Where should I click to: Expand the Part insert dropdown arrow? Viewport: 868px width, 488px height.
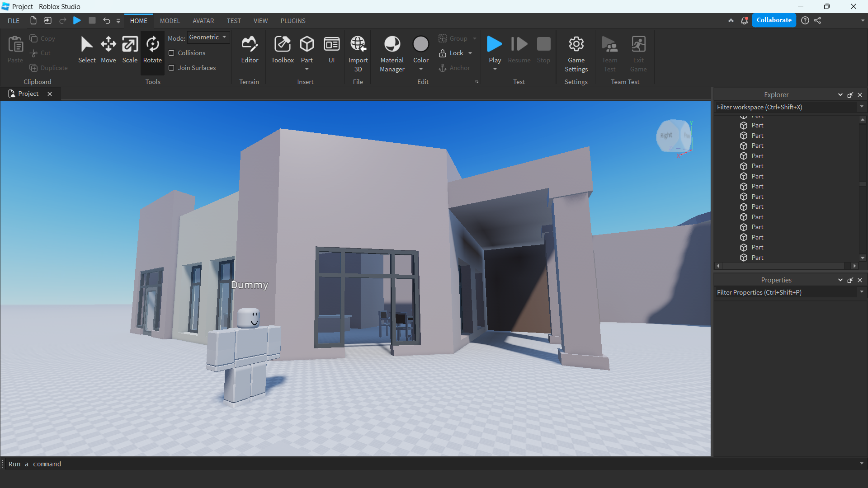click(x=307, y=69)
